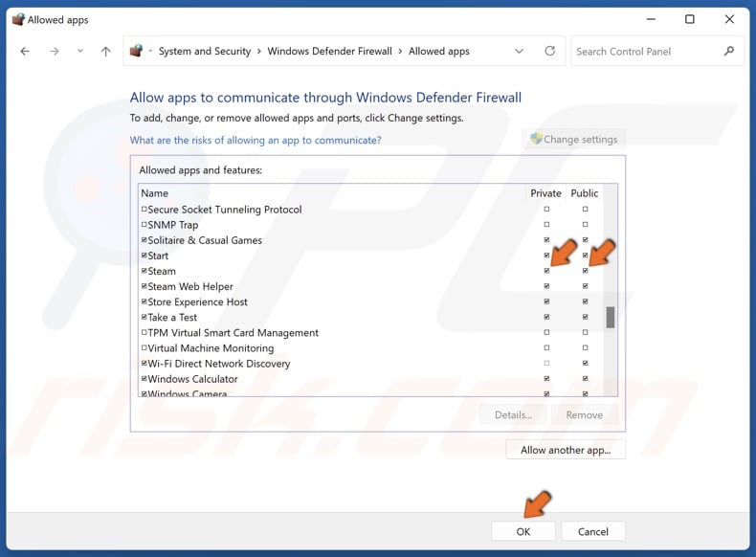Image resolution: width=756 pixels, height=557 pixels.
Task: Select the Store Experience Host entry
Action: (370, 301)
